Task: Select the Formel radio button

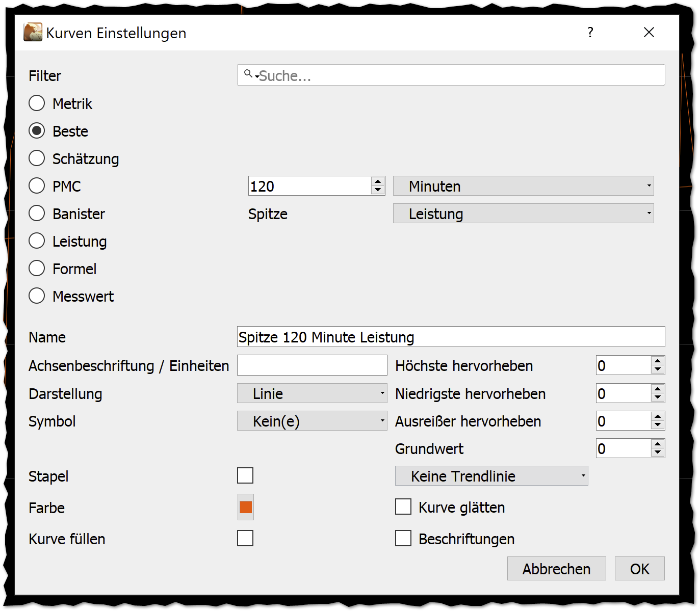Action: pos(37,269)
